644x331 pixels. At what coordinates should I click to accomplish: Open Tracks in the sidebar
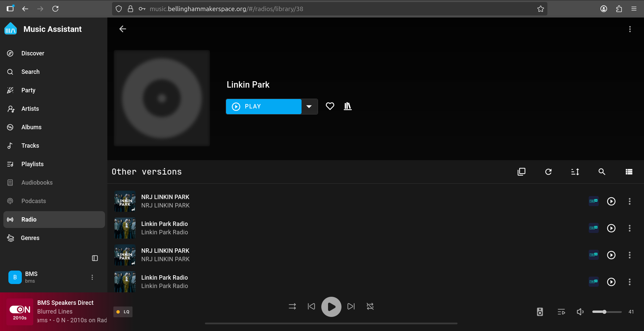54,146
